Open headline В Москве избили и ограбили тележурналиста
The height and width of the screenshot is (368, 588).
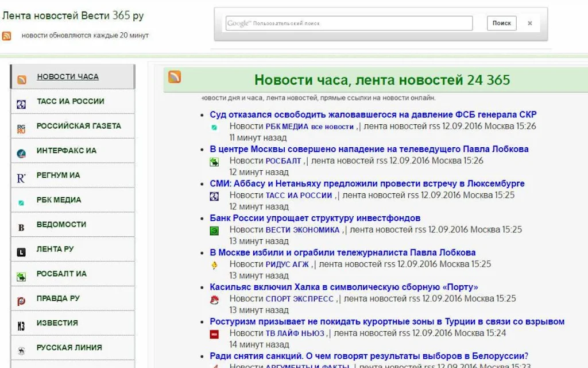pyautogui.click(x=343, y=253)
